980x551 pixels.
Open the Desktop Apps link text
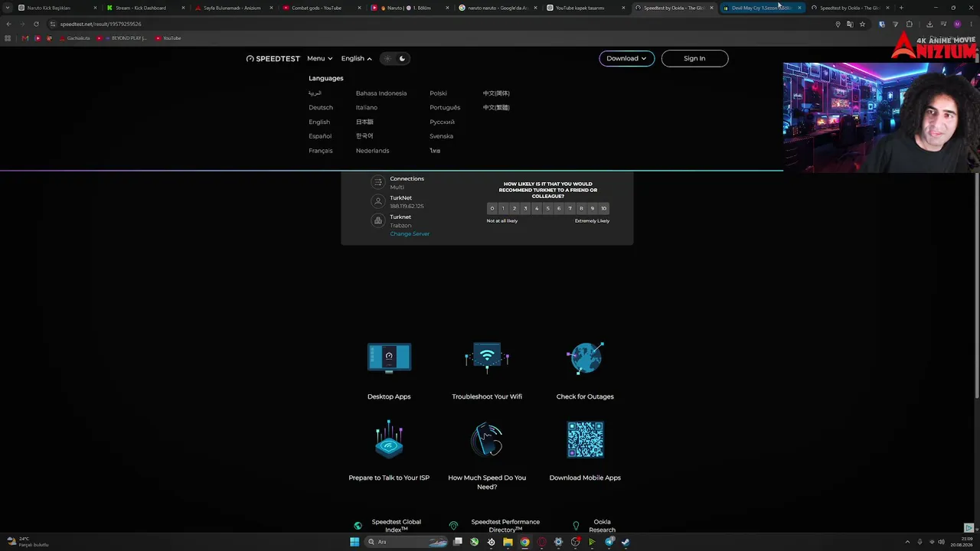(389, 396)
